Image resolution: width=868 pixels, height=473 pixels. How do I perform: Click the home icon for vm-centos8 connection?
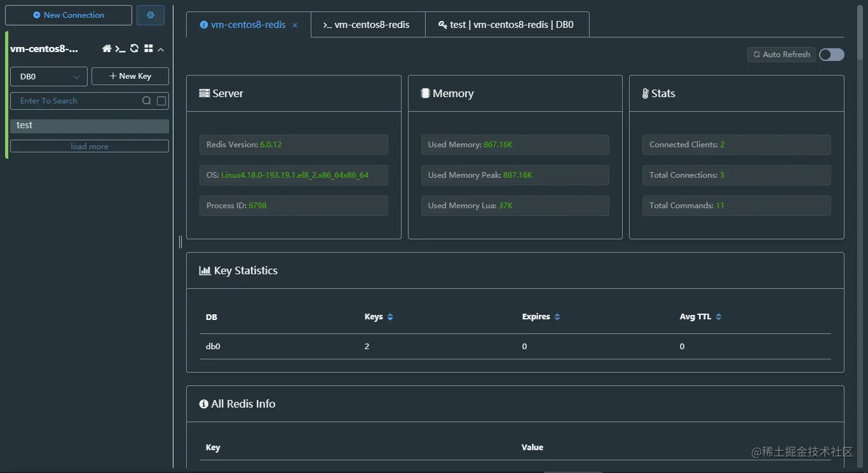(107, 49)
